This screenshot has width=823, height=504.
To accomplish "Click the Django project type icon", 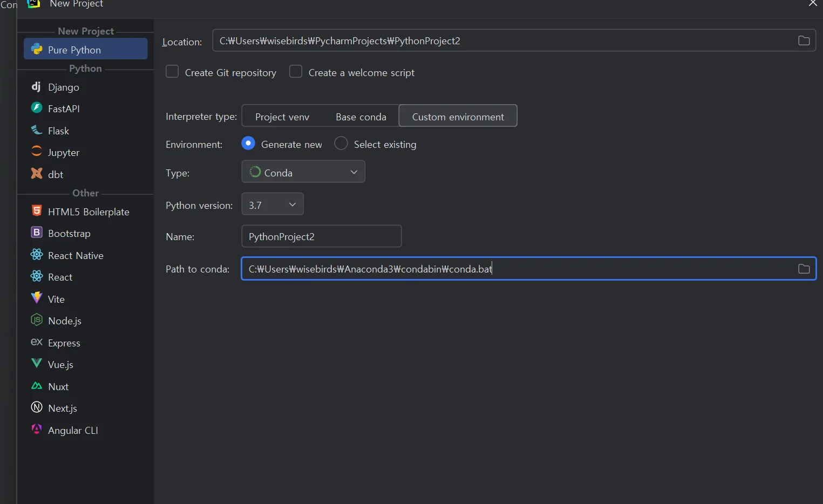I will coord(36,87).
